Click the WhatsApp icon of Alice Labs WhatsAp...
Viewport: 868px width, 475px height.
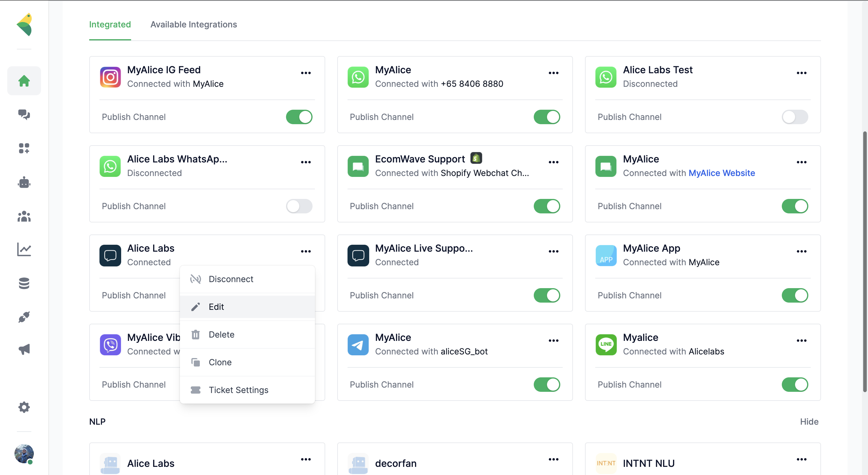[110, 166]
